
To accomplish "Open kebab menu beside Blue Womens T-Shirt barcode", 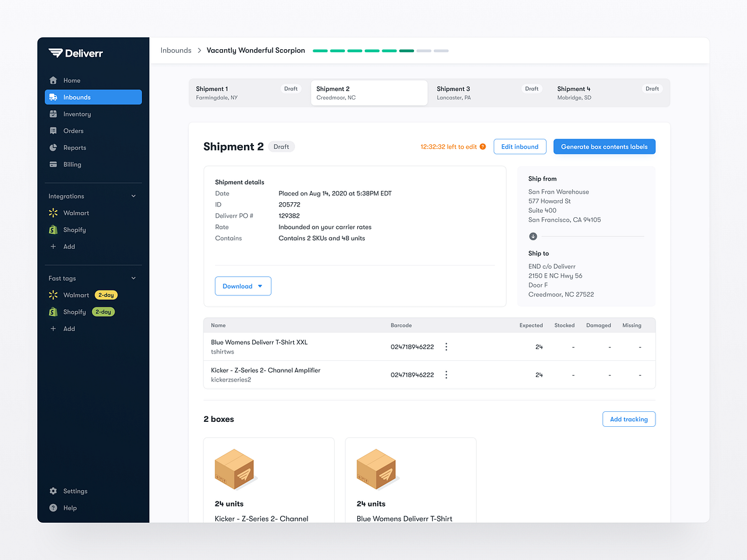I will tap(446, 347).
